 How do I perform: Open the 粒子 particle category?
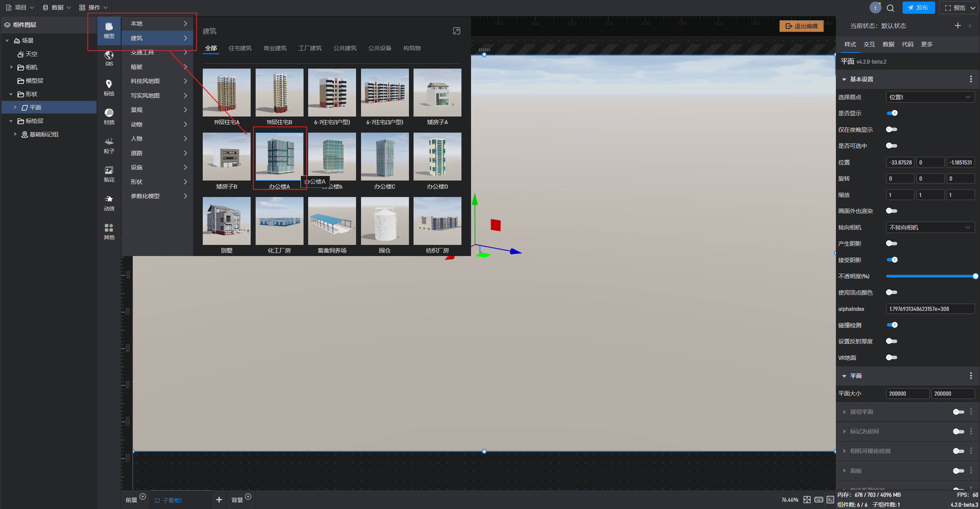click(x=109, y=145)
